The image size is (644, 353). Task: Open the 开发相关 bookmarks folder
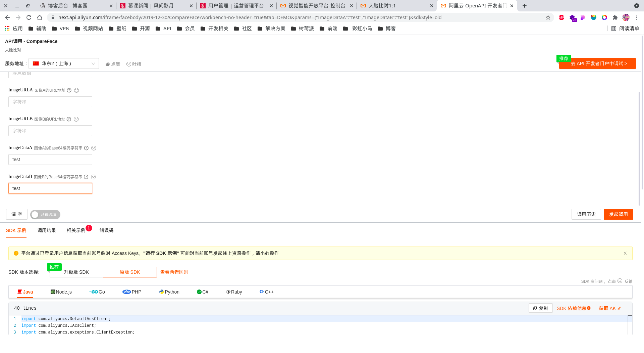click(214, 29)
